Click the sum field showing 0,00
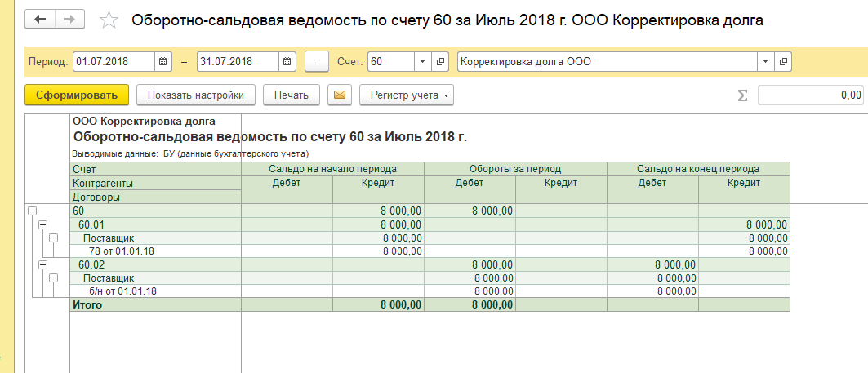 [810, 95]
